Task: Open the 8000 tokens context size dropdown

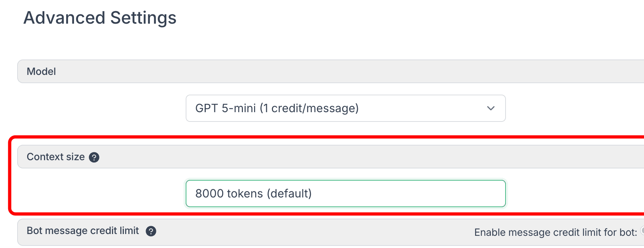Action: pos(345,194)
